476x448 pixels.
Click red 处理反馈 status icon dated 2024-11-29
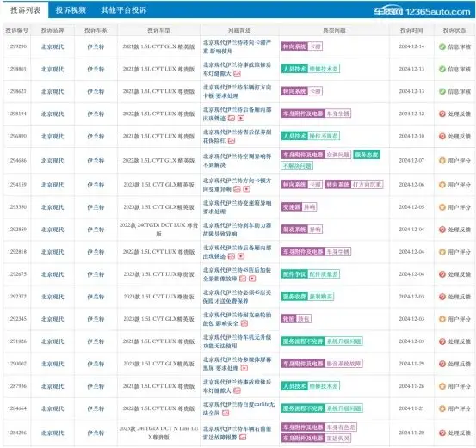[x=442, y=364]
